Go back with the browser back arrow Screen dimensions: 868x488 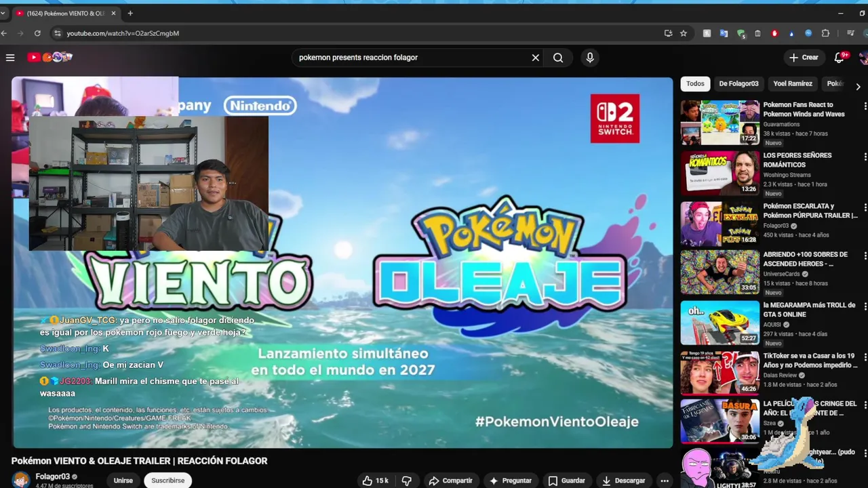(4, 33)
